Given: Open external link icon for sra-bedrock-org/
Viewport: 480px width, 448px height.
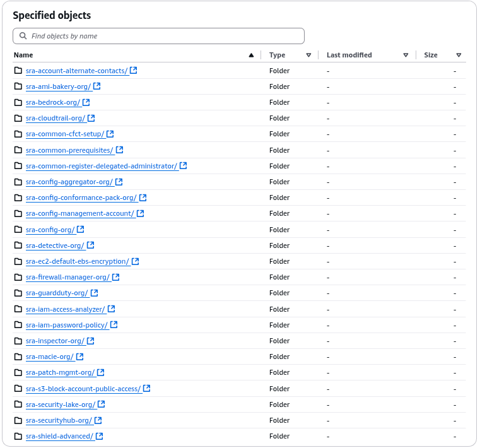Looking at the screenshot, I should (x=86, y=102).
